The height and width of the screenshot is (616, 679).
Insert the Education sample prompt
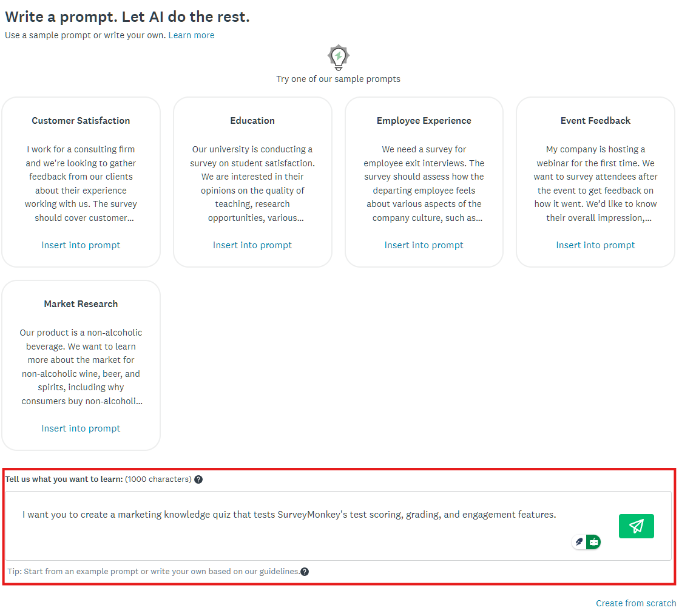[x=252, y=245]
